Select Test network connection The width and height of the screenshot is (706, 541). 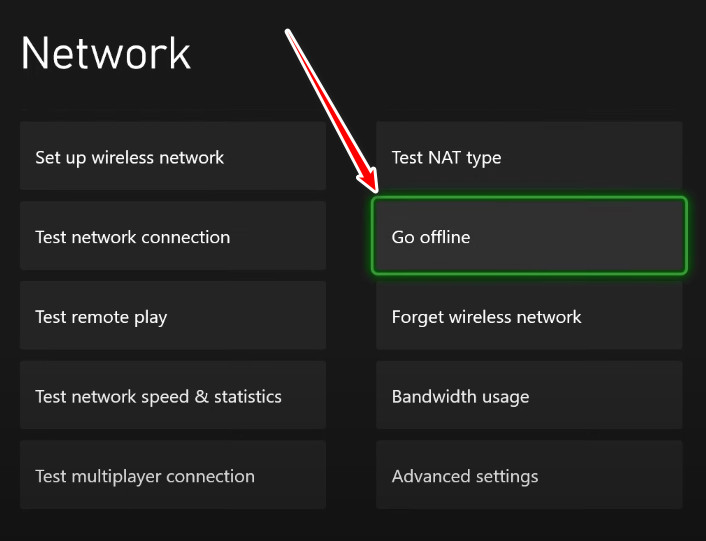point(173,235)
